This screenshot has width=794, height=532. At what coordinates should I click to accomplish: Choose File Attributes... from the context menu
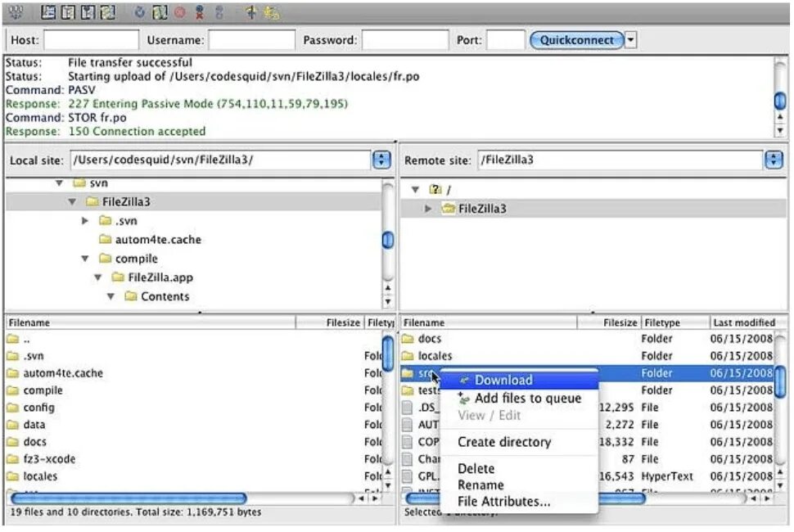point(519,502)
